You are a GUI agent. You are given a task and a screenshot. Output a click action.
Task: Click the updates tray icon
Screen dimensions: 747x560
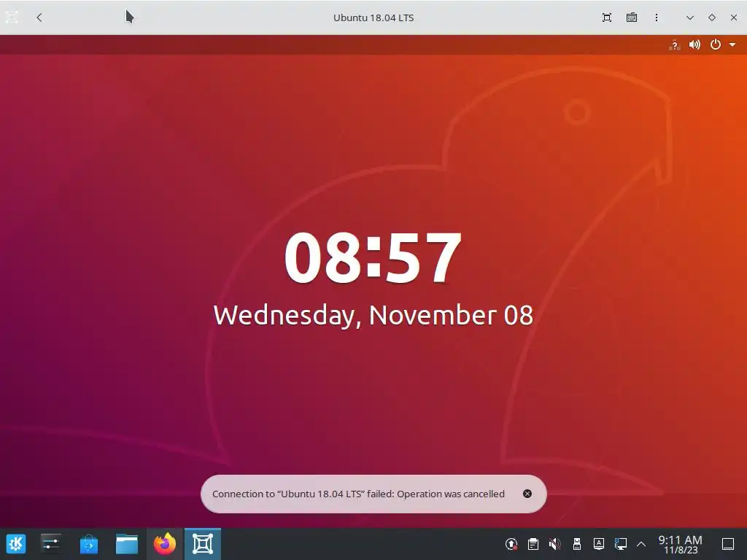pos(511,544)
